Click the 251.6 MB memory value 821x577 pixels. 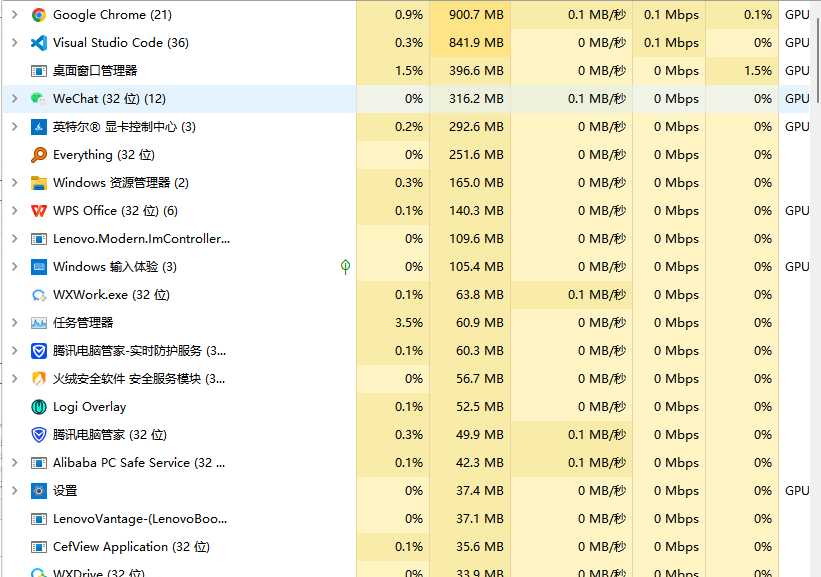pos(476,154)
